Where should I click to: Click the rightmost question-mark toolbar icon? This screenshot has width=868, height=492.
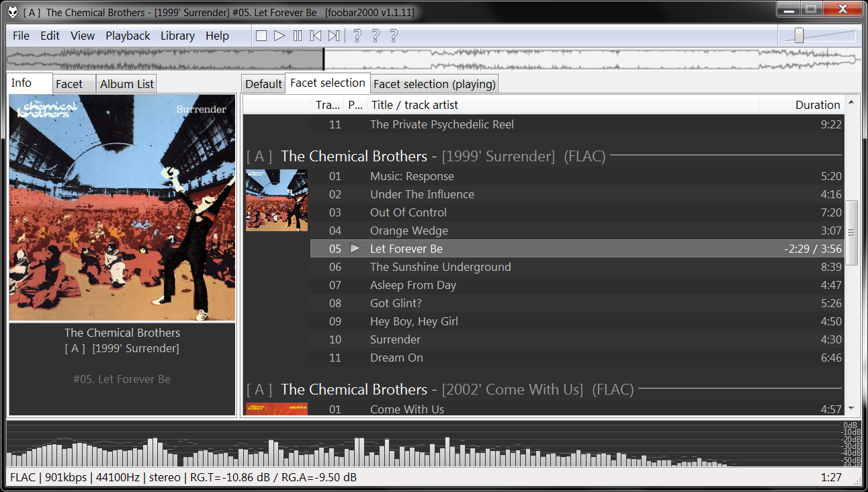point(394,36)
